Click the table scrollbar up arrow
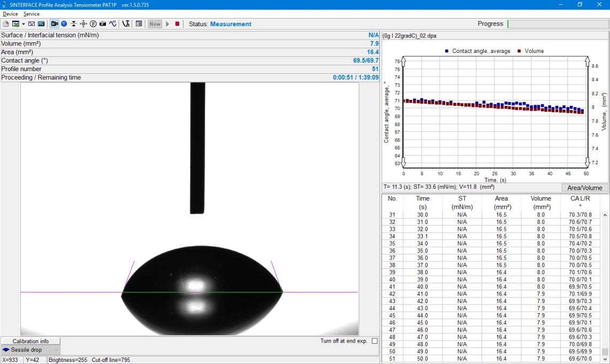The height and width of the screenshot is (364, 610). pos(605,215)
